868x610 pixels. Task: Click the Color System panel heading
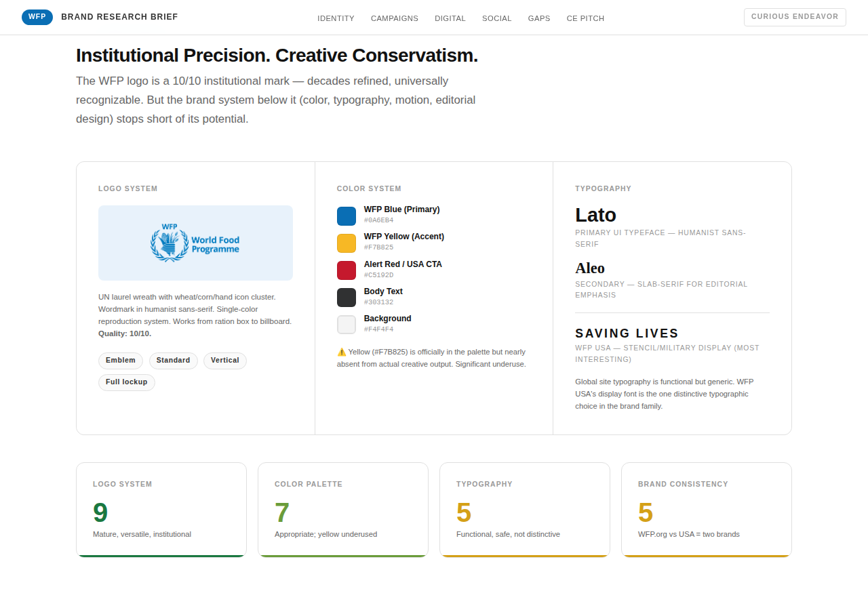pyautogui.click(x=369, y=189)
